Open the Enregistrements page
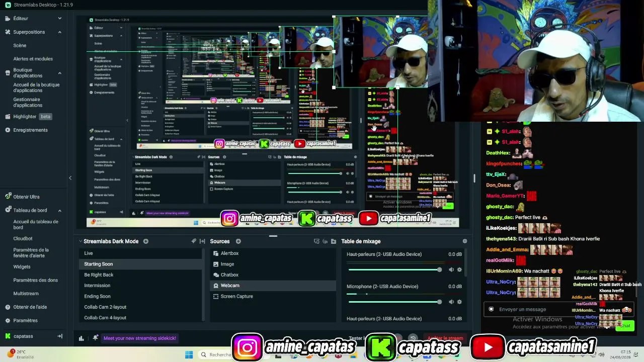 [x=30, y=130]
